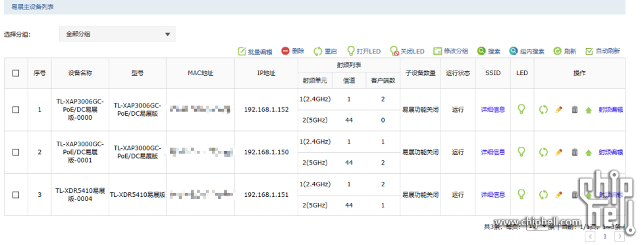
Task: Click IP address 192.168.1.152 cell
Action: [x=266, y=110]
